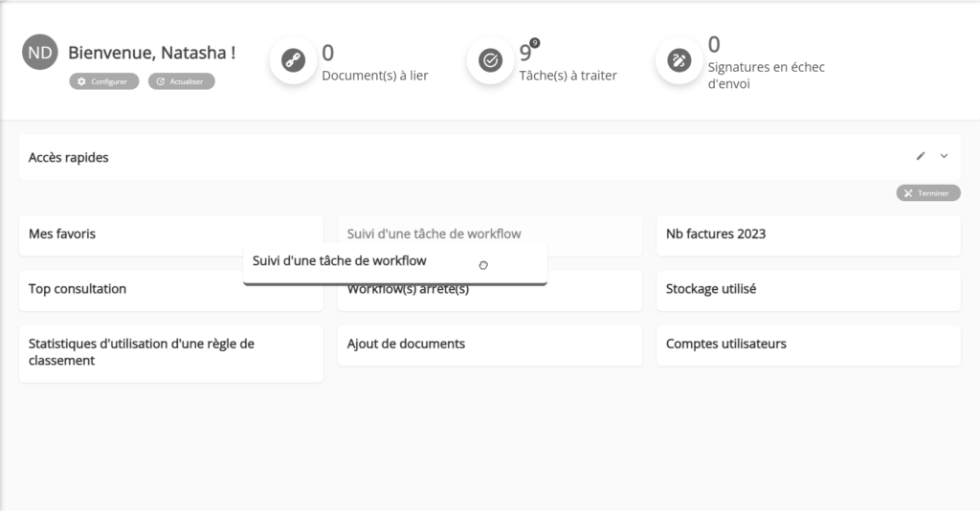Click the ND user avatar

40,52
